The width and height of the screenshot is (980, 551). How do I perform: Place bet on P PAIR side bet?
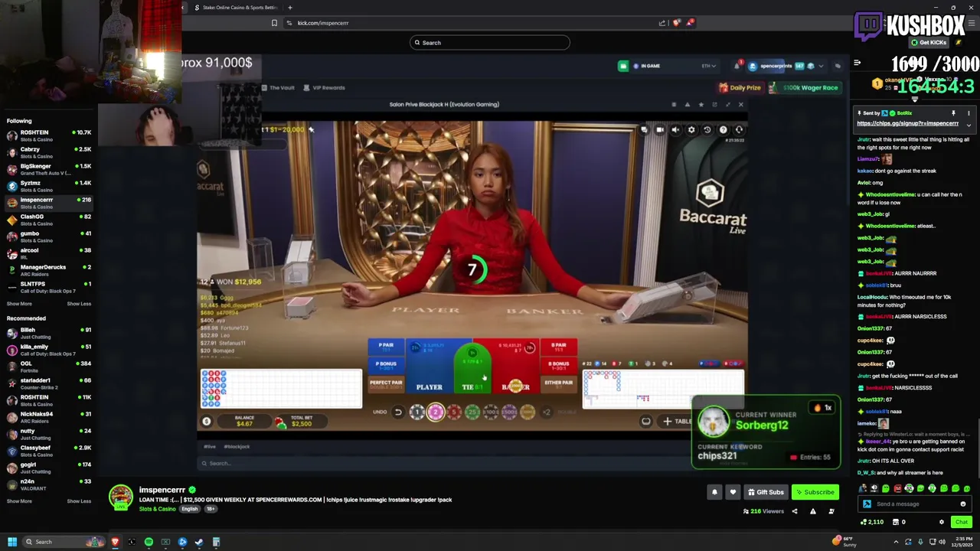pyautogui.click(x=386, y=346)
